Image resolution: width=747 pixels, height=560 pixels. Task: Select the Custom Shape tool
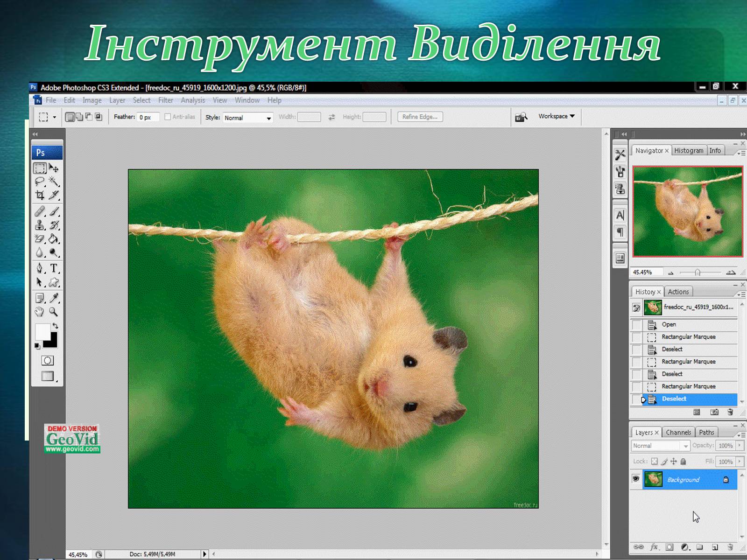tap(54, 282)
